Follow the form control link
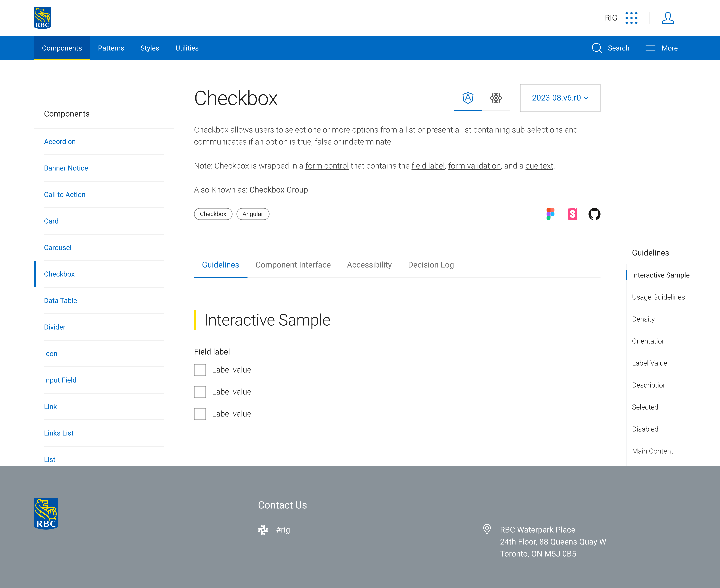Screen dimensions: 720x588 (x=326, y=166)
